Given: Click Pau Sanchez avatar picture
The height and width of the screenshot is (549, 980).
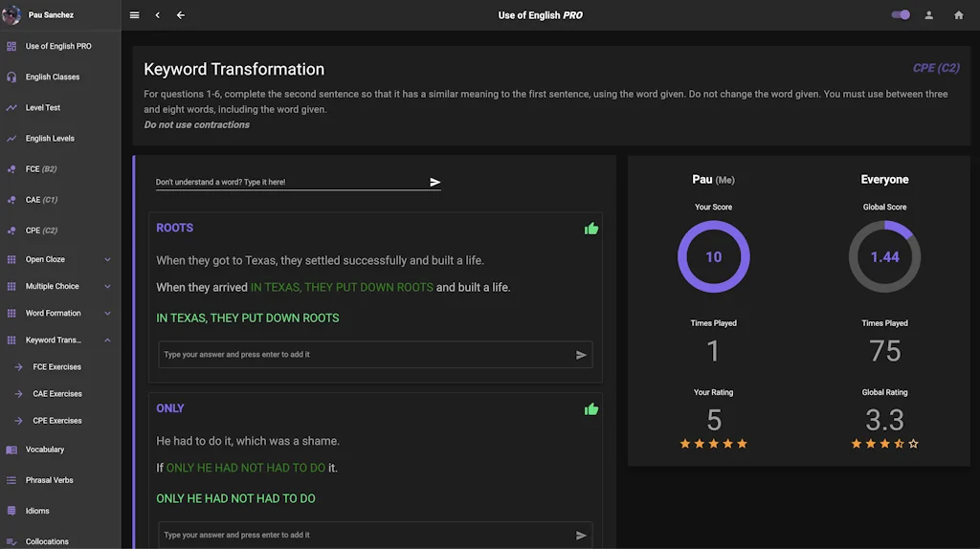Looking at the screenshot, I should [11, 14].
